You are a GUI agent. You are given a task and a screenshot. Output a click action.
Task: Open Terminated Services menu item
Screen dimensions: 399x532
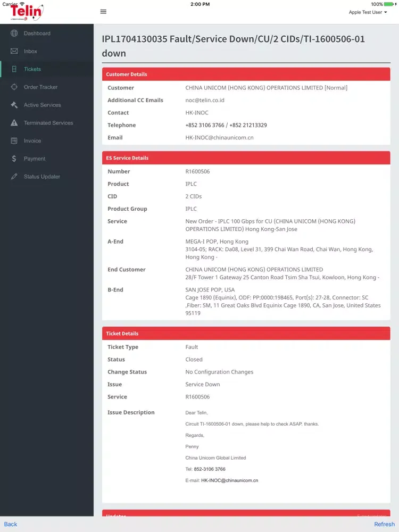47,123
